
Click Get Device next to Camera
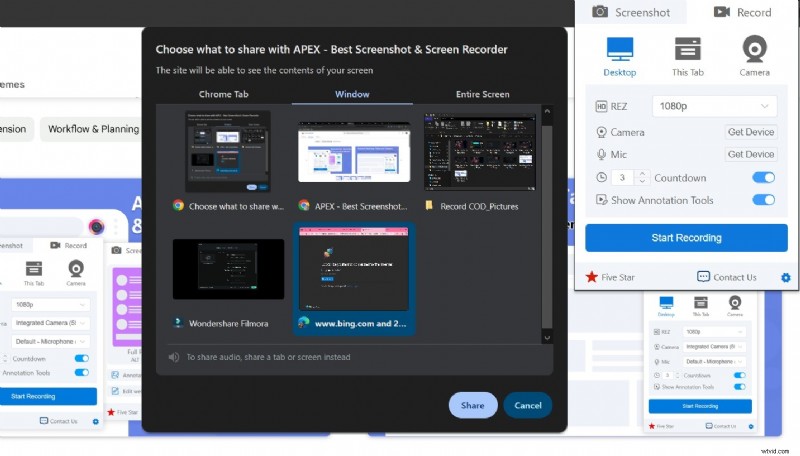click(x=750, y=132)
